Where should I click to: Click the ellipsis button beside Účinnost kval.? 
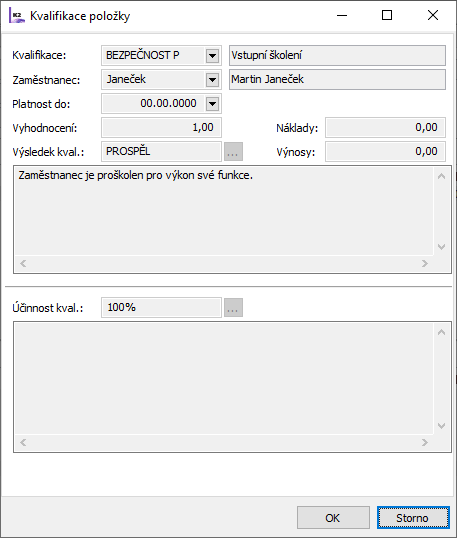pyautogui.click(x=233, y=307)
